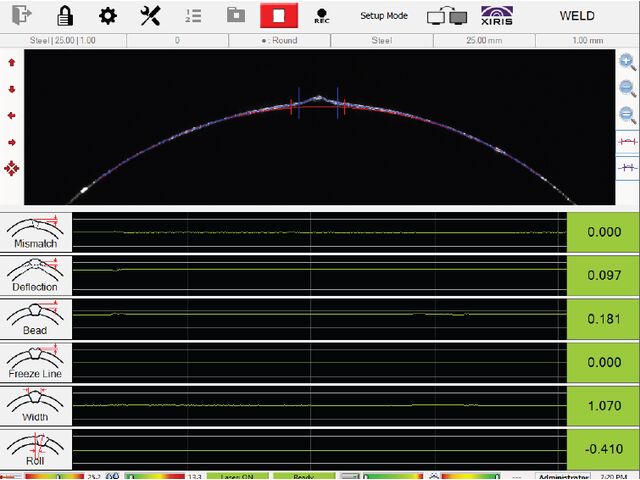Open settings with the gear icon
The height and width of the screenshot is (480, 640).
(107, 16)
